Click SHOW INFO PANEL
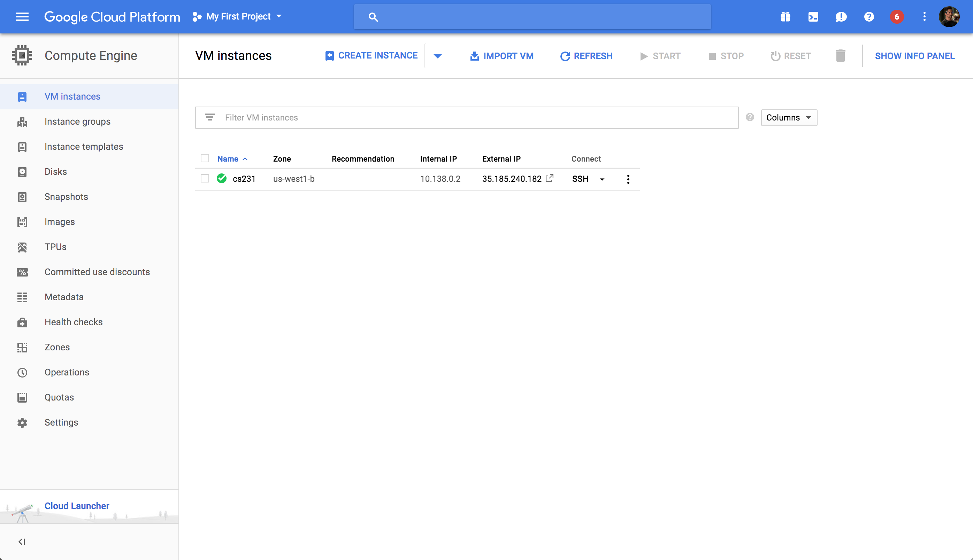 click(x=914, y=56)
